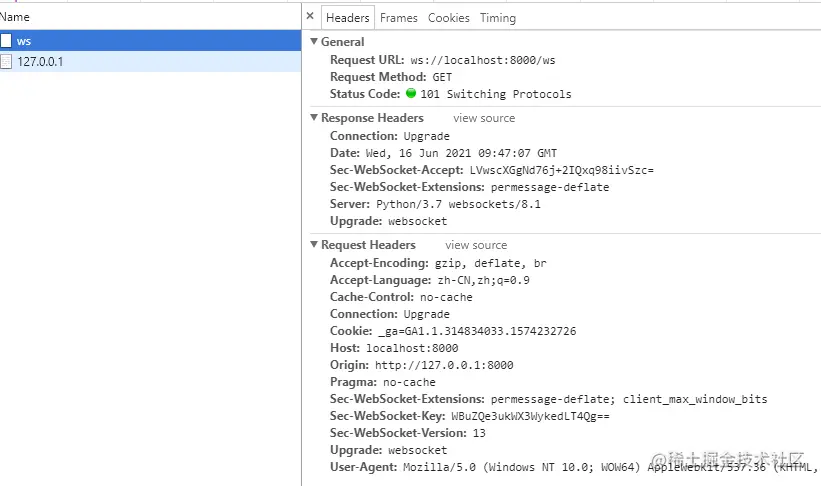The height and width of the screenshot is (486, 821).
Task: Click the Sec-WebSocket-Accept header value
Action: (561, 170)
